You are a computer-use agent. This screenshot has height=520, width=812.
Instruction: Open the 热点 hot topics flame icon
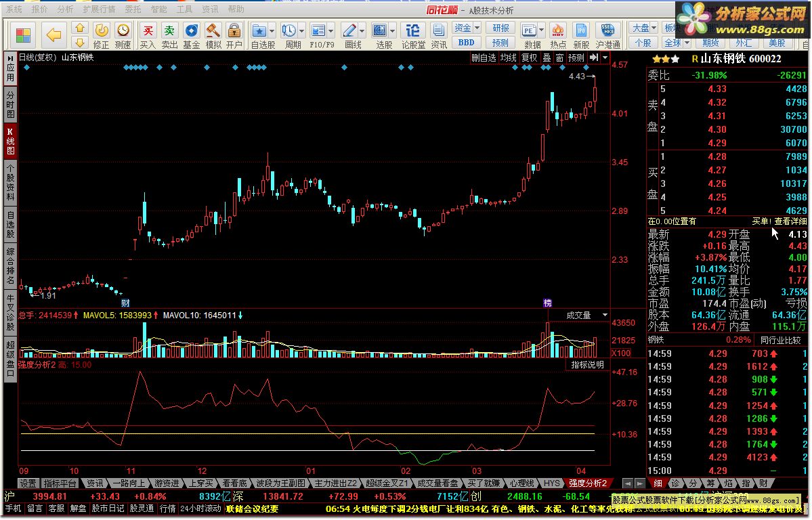(x=558, y=36)
